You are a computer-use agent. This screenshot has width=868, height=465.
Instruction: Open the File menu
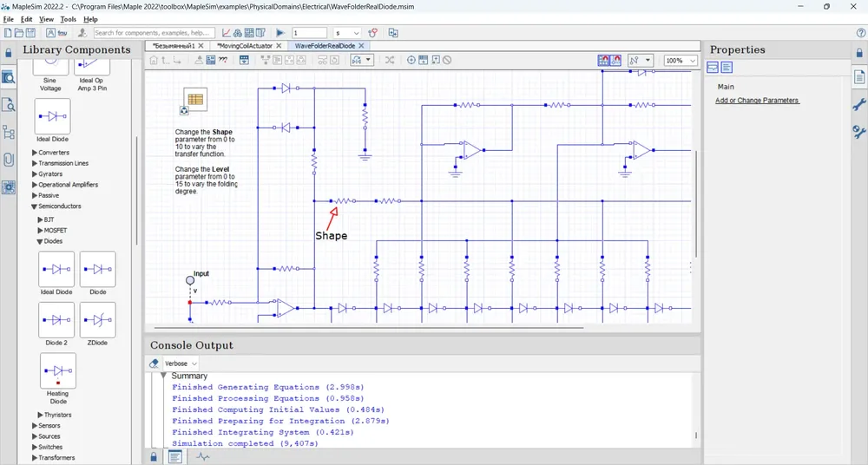pyautogui.click(x=9, y=19)
